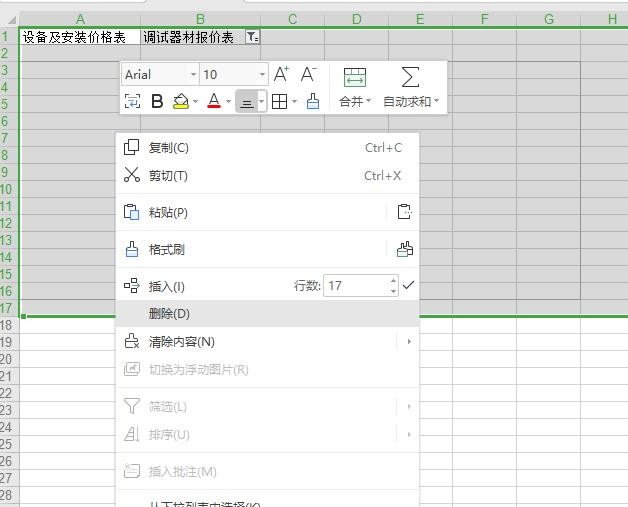
Task: Confirm row insertion with the checkmark
Action: pyautogui.click(x=408, y=285)
